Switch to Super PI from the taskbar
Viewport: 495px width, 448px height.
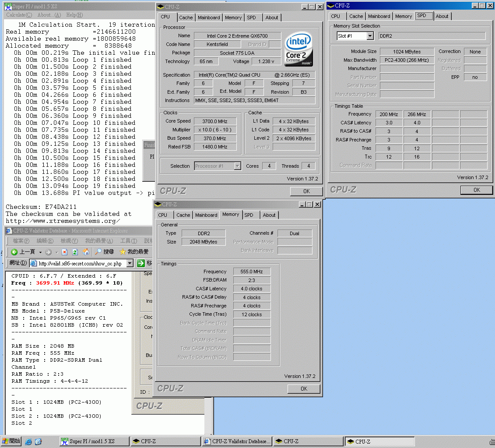95,441
